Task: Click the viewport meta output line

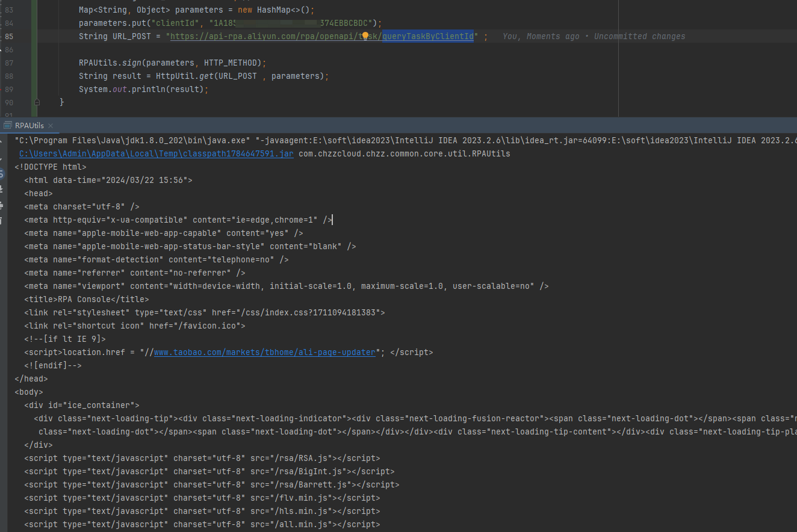Action: (287, 286)
